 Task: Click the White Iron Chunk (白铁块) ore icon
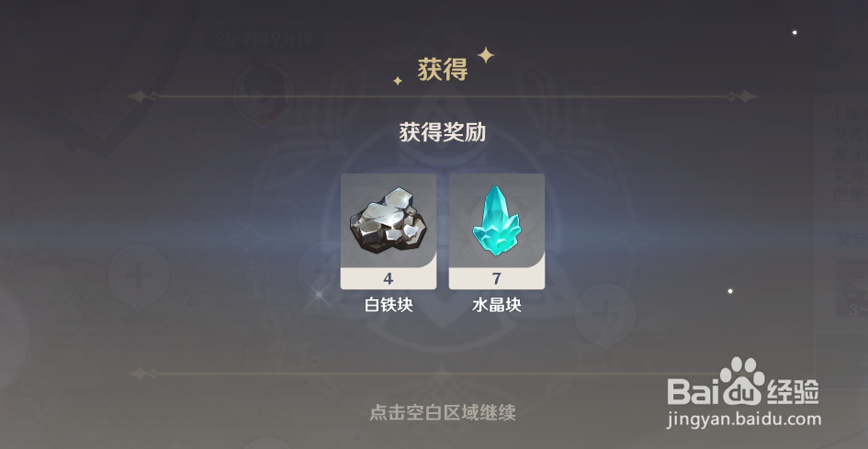[x=388, y=221]
